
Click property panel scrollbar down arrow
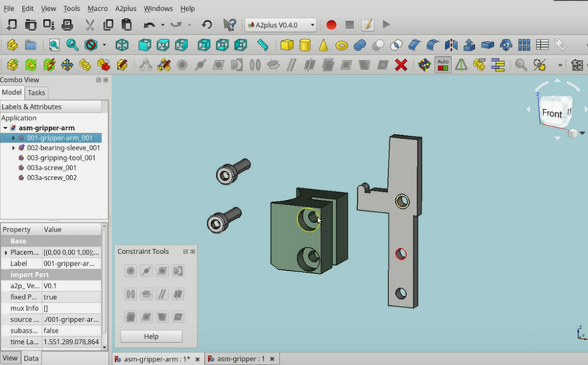[104, 347]
